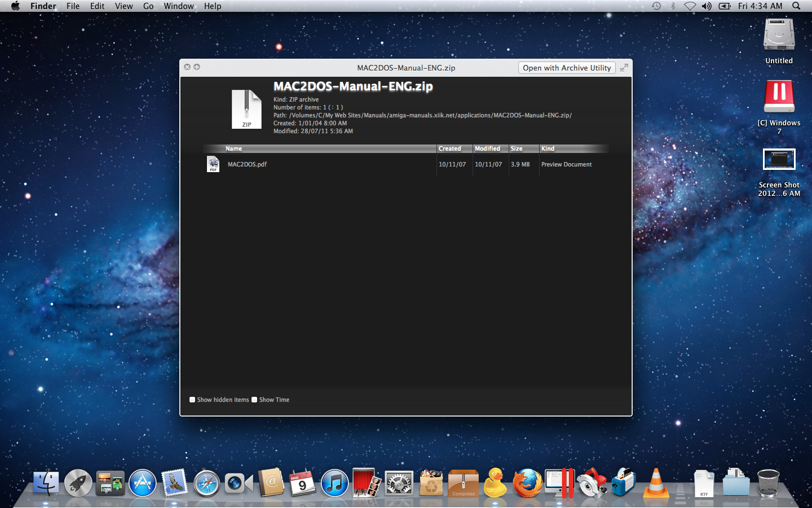The width and height of the screenshot is (812, 508).
Task: Open the Apple menu
Action: coord(15,6)
